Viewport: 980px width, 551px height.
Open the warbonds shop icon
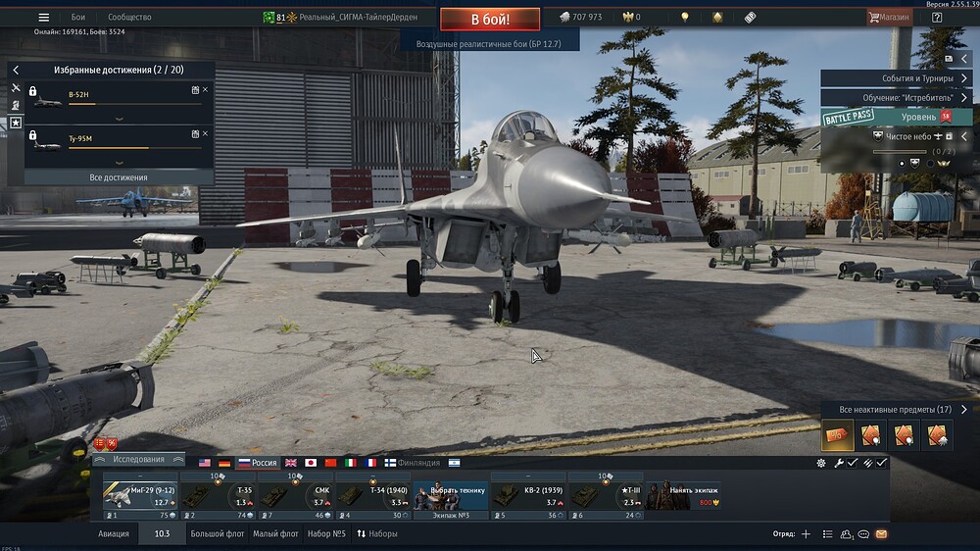[717, 17]
